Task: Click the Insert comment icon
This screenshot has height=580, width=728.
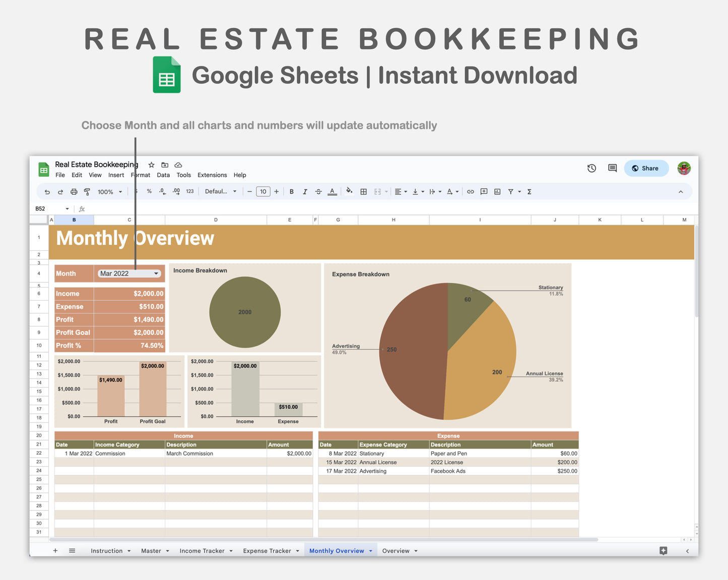Action: [x=484, y=191]
